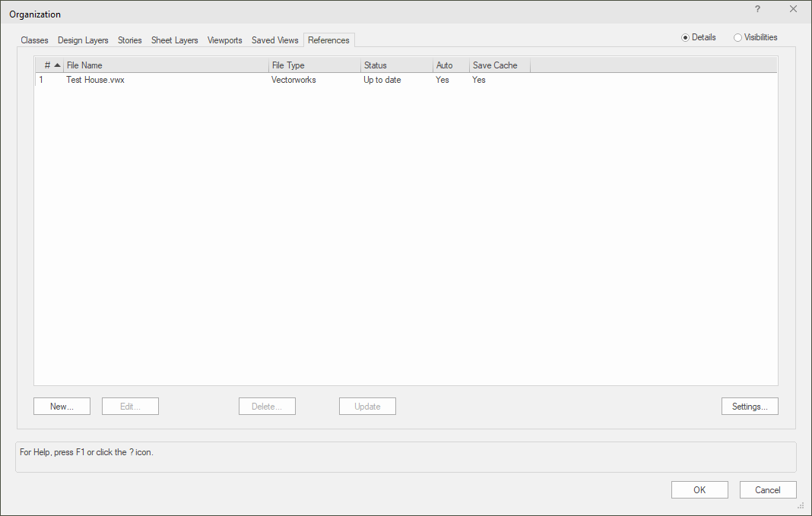Image resolution: width=812 pixels, height=516 pixels.
Task: Show the Saved Views tab
Action: (274, 40)
